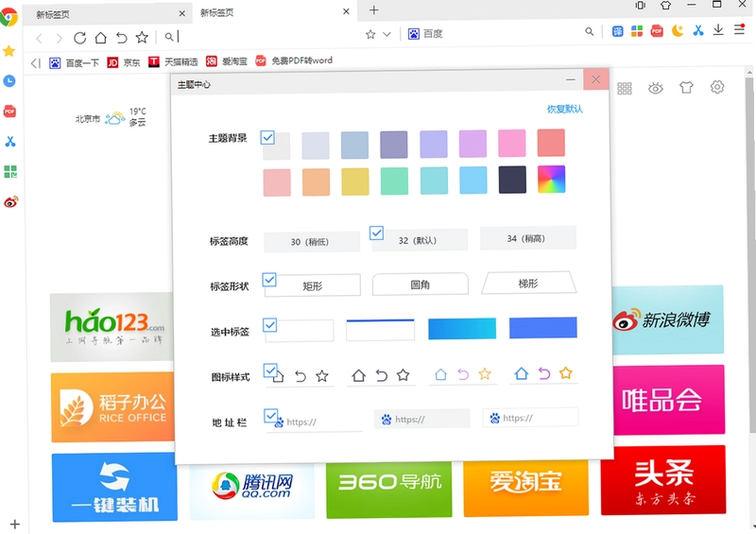The image size is (756, 534).
Task: Select the 梯形 tab shape option
Action: point(528,284)
